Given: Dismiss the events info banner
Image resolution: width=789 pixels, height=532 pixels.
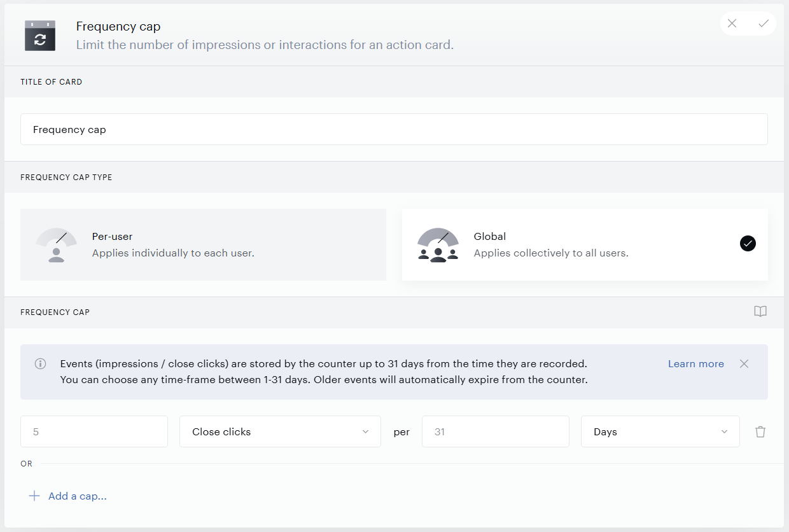Looking at the screenshot, I should 744,364.
